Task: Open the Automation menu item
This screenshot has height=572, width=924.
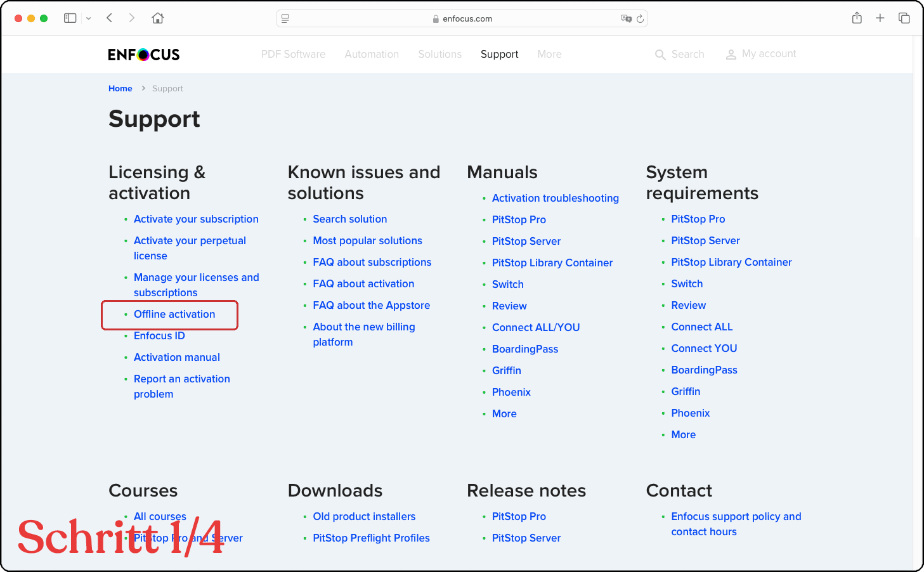Action: [372, 55]
